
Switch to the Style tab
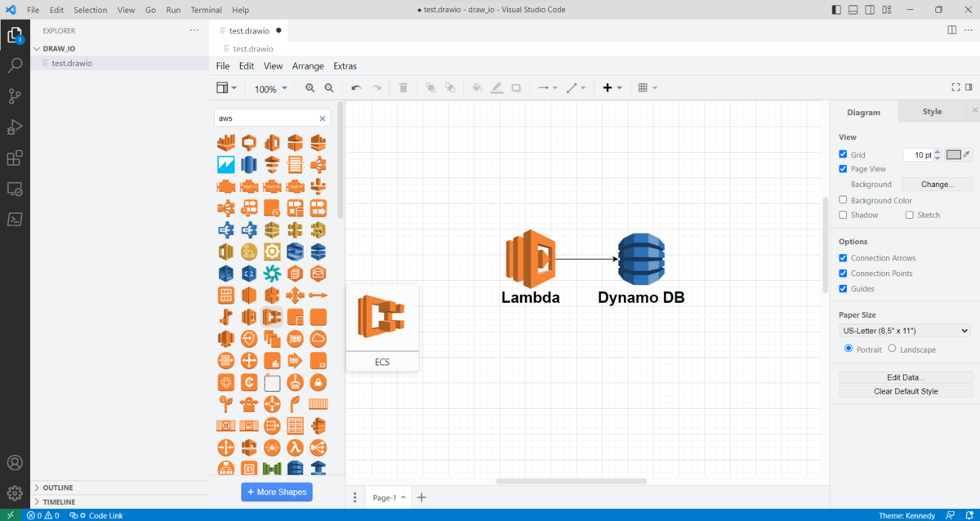(932, 112)
